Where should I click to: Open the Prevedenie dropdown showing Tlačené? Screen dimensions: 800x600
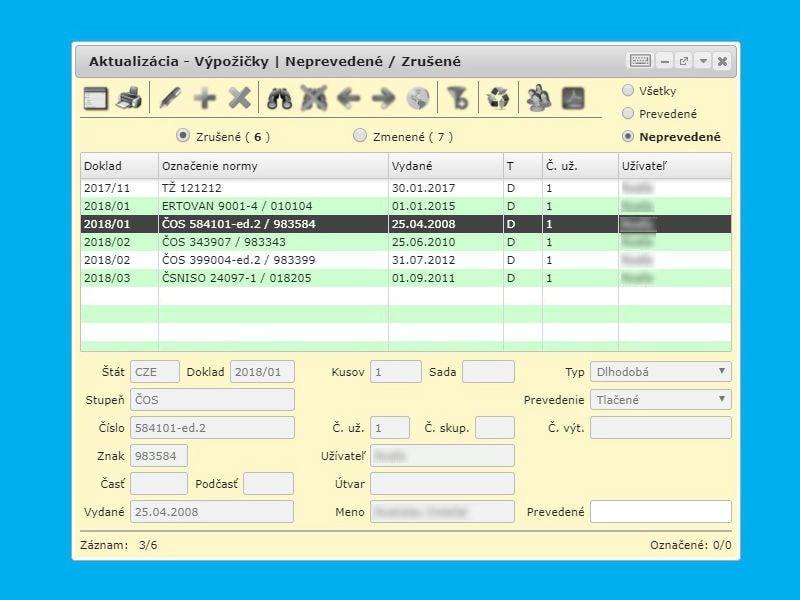pos(661,399)
